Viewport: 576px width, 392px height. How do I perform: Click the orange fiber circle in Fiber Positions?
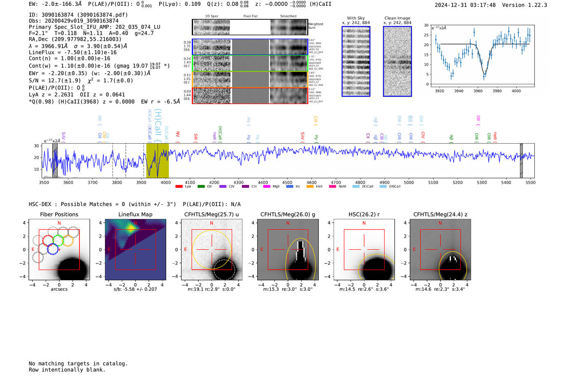click(68, 240)
